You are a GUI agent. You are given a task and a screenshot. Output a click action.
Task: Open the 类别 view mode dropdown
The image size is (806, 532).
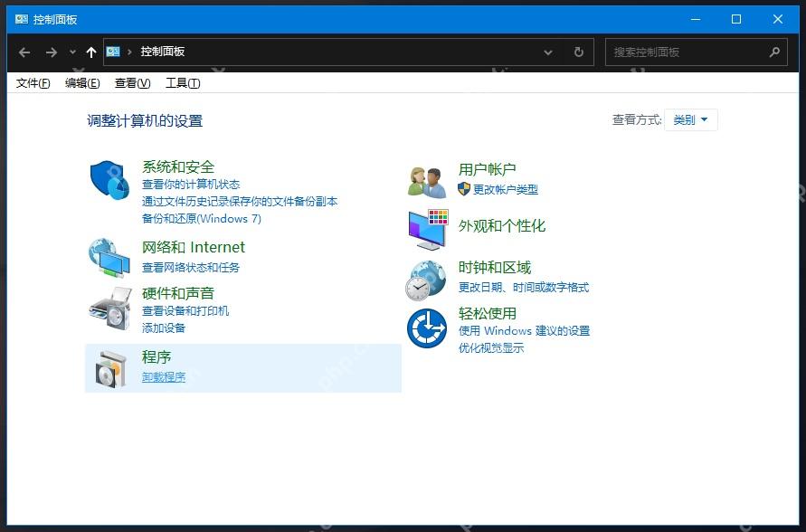coord(690,119)
